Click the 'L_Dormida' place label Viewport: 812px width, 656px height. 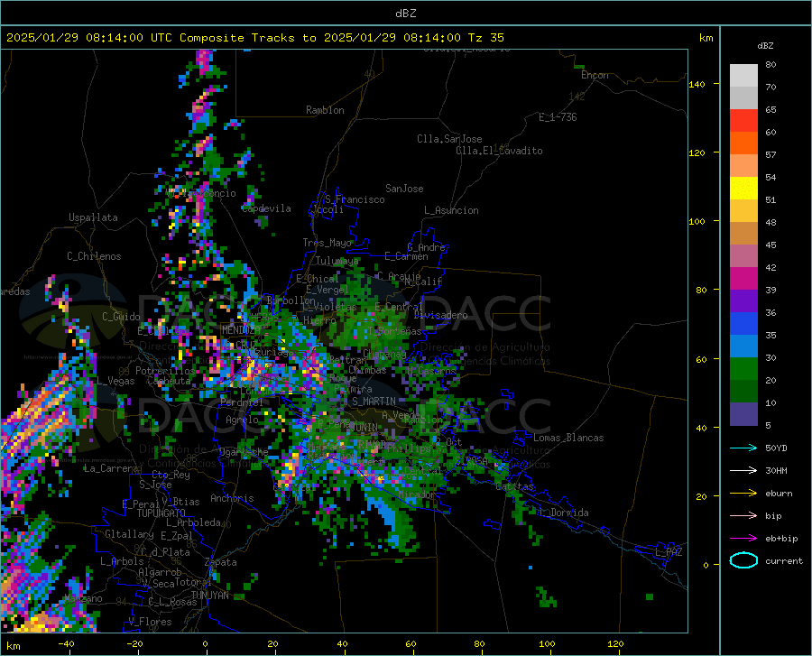tap(564, 513)
